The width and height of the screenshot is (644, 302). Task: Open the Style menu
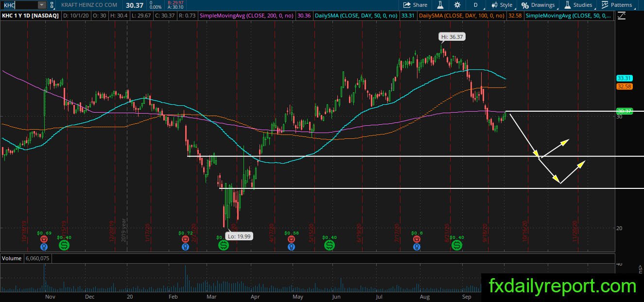pyautogui.click(x=502, y=5)
